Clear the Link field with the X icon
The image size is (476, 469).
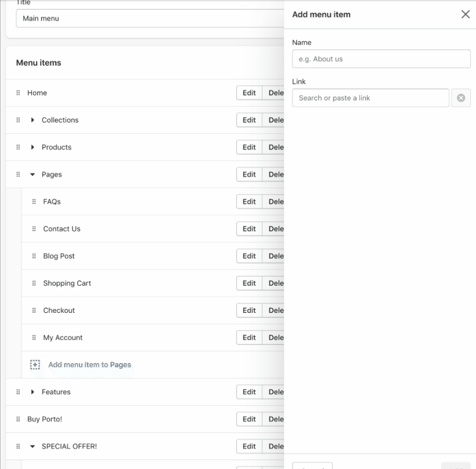[x=461, y=98]
